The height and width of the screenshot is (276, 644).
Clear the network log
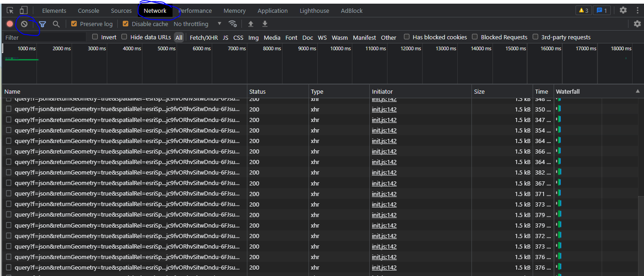click(x=24, y=24)
